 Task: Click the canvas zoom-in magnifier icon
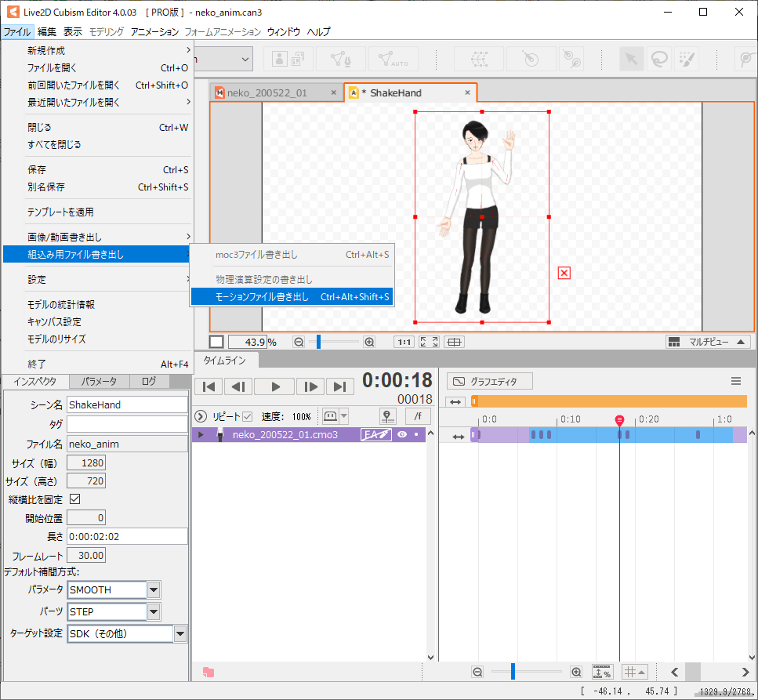coord(369,342)
